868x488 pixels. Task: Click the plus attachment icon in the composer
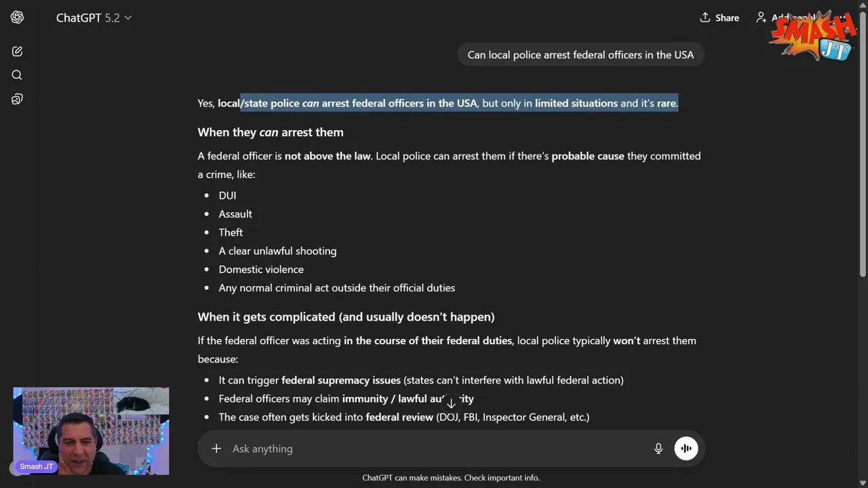point(216,449)
